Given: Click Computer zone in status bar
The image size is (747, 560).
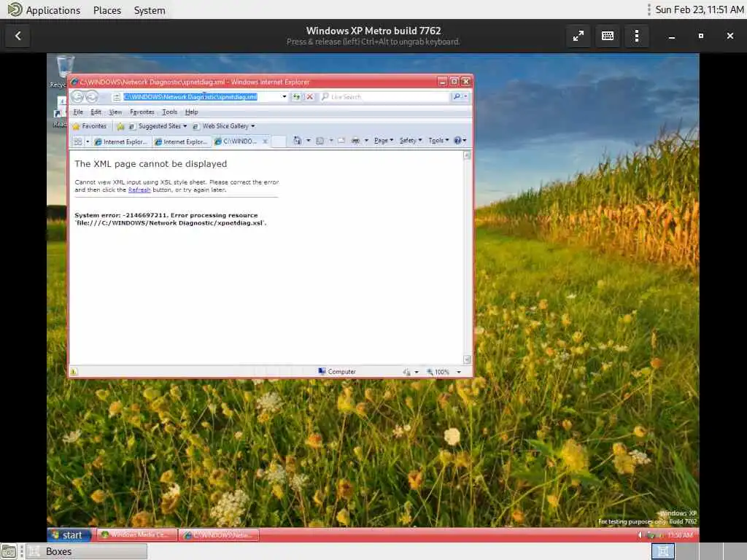Looking at the screenshot, I should pos(337,372).
